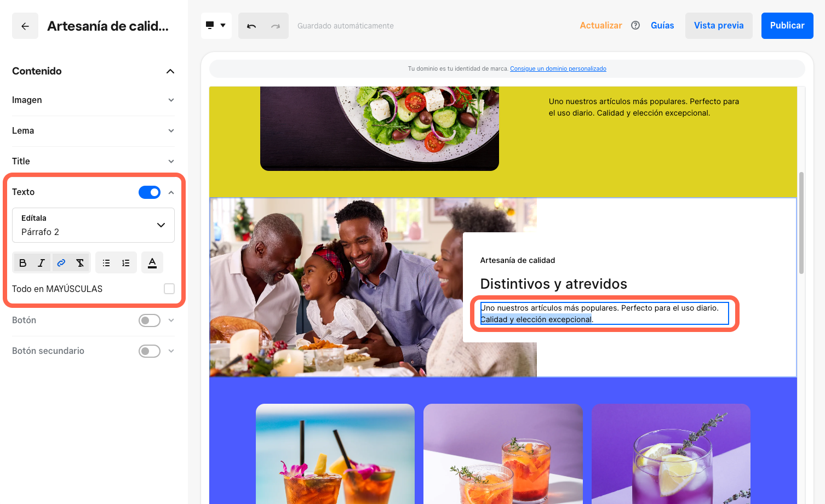Expand the Lema section

[171, 131]
